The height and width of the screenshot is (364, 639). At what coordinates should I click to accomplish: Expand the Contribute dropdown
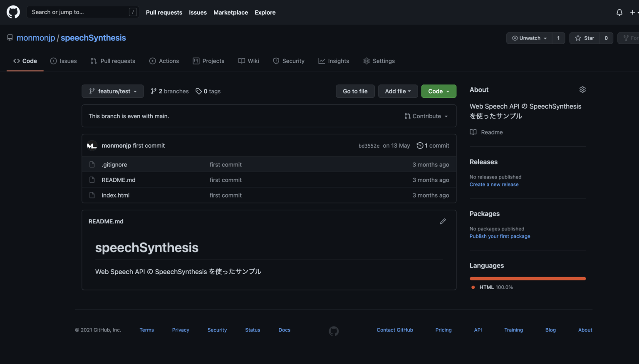point(426,116)
